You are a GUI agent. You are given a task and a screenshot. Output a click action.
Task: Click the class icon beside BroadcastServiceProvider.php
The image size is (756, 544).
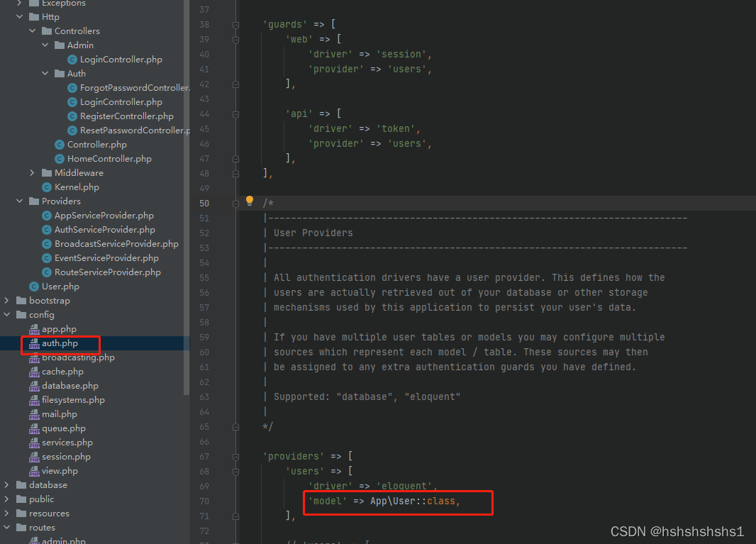coord(47,244)
